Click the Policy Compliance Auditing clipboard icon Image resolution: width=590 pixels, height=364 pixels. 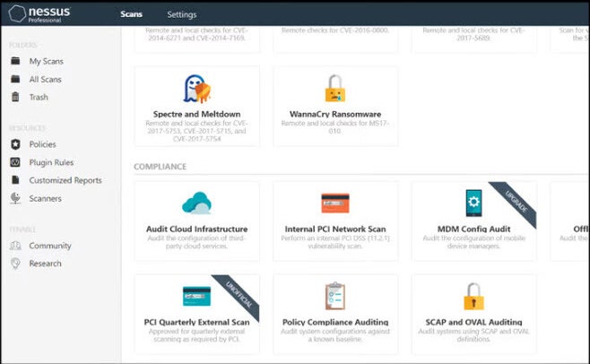tap(334, 295)
